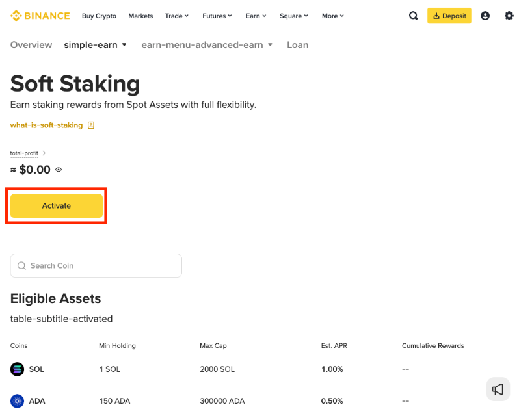Click the ADA coin icon
532x420 pixels.
pos(17,401)
